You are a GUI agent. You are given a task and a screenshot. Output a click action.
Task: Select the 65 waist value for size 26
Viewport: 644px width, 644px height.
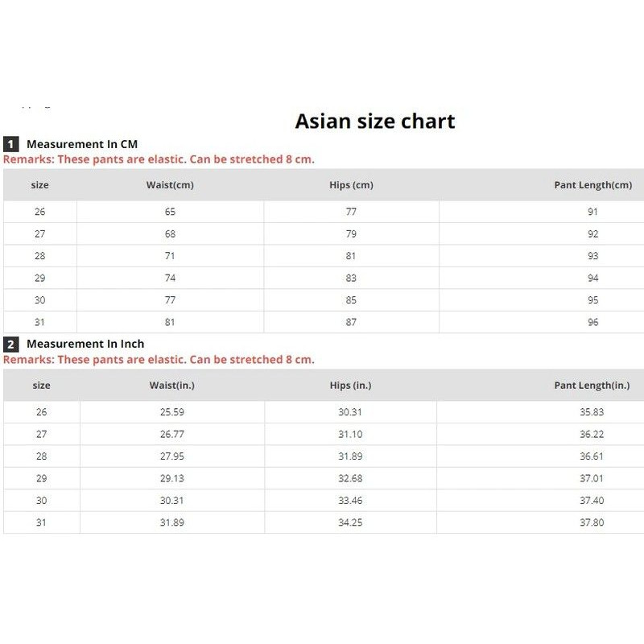click(x=170, y=212)
